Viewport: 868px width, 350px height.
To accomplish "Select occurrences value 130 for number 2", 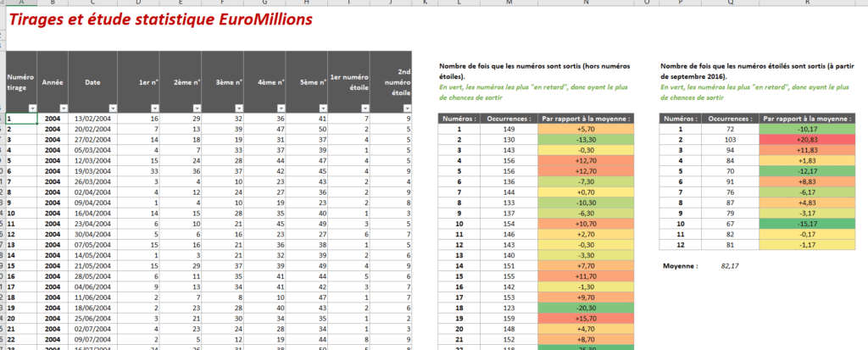I will coord(509,140).
